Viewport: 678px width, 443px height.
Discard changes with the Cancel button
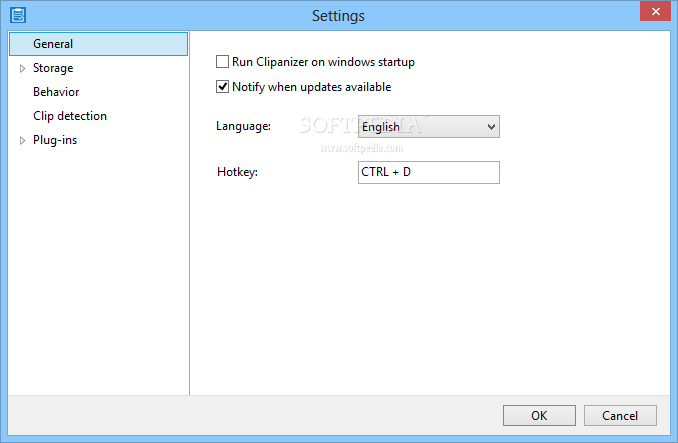point(620,415)
